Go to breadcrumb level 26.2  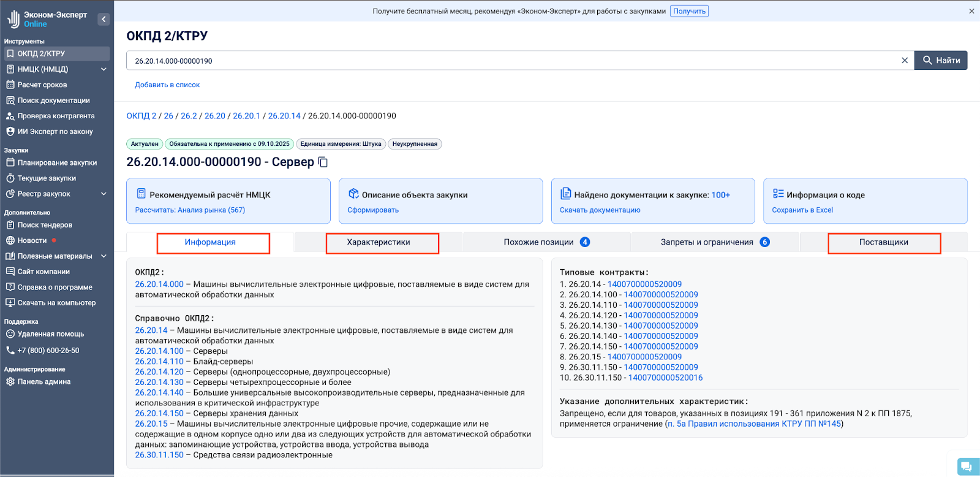point(189,116)
